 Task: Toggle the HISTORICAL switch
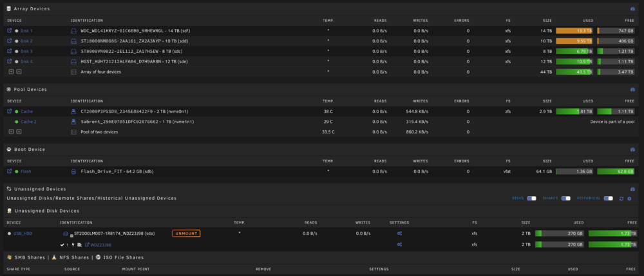click(x=609, y=198)
